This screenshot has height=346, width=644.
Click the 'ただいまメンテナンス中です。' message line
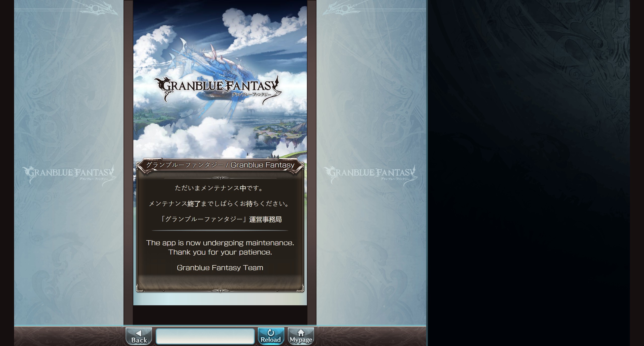219,188
